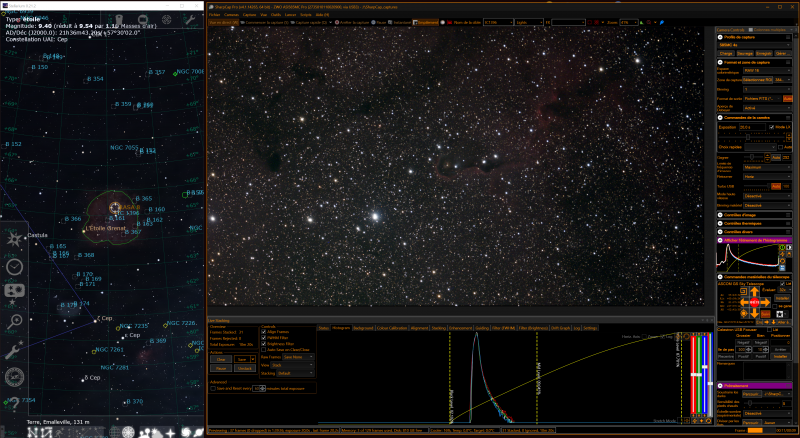The width and height of the screenshot is (800, 438).
Task: Toggle FWHM Filter checkbox
Action: pos(263,337)
